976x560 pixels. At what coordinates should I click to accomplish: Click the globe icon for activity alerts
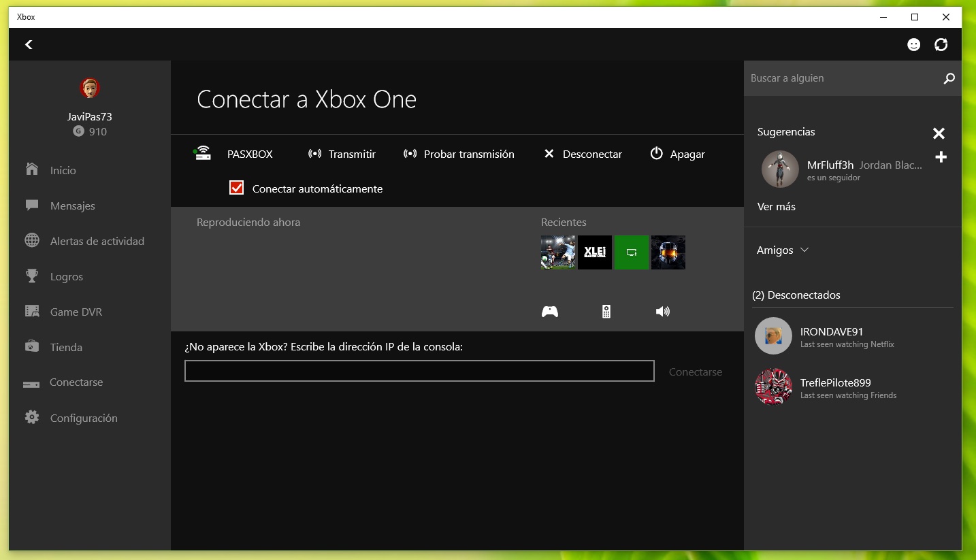pos(32,240)
